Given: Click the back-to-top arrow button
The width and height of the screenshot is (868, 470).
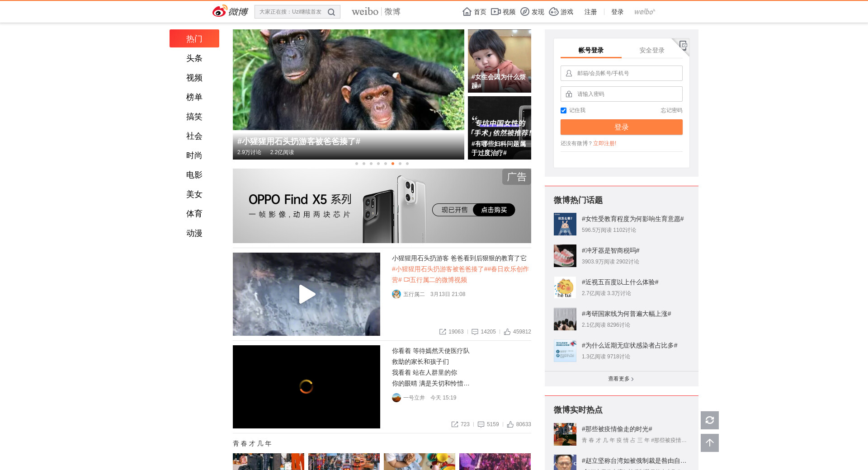Looking at the screenshot, I should (709, 443).
